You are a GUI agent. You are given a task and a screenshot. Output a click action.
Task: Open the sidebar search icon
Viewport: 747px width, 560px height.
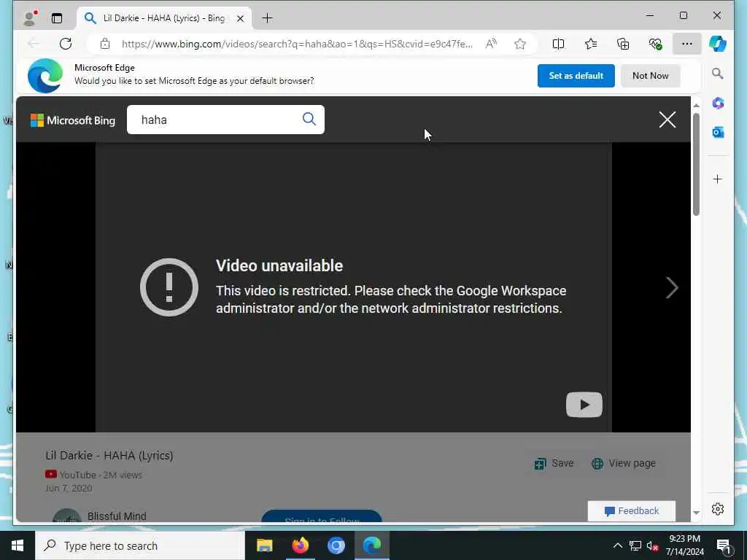click(718, 74)
